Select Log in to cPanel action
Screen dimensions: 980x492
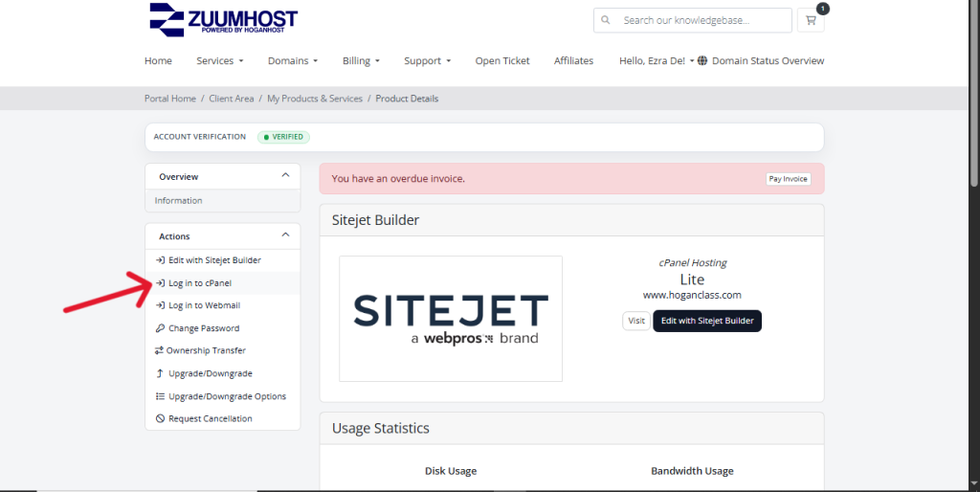(x=222, y=283)
